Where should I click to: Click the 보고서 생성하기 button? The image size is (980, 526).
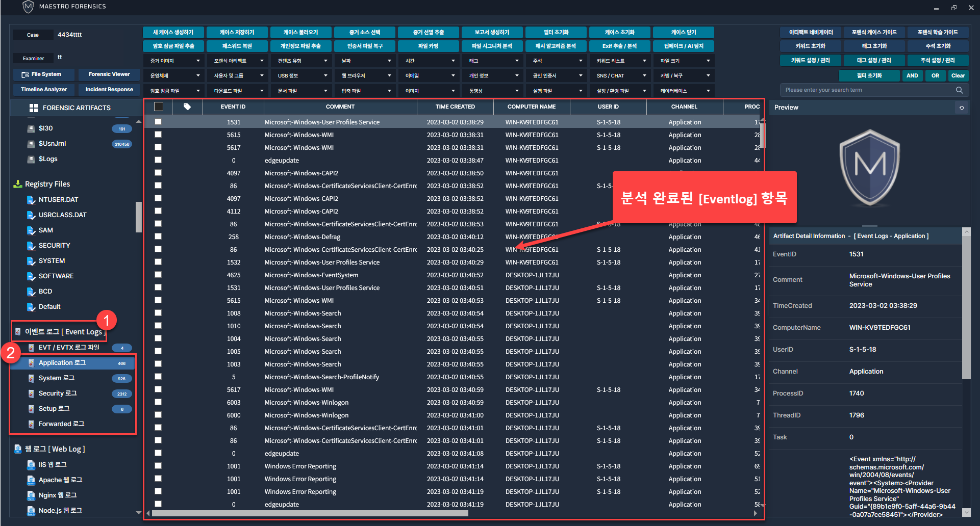[x=492, y=32]
